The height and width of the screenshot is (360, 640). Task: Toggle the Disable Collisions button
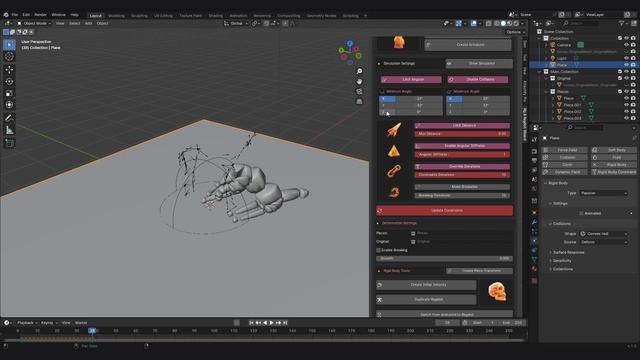478,80
